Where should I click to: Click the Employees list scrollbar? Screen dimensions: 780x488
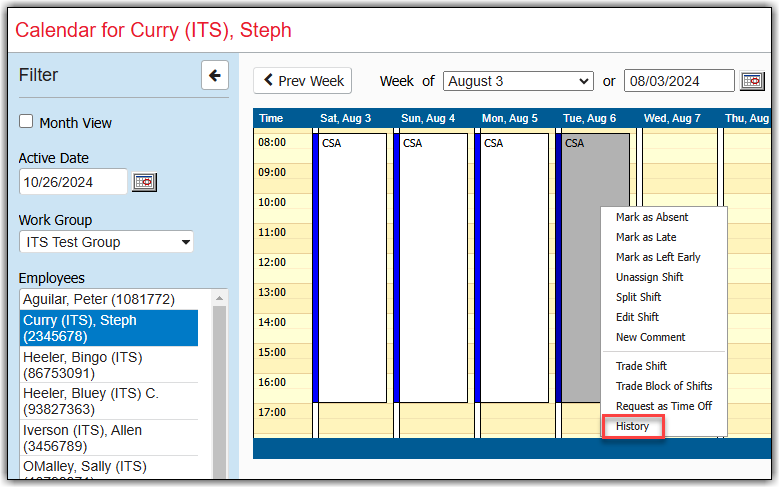(x=220, y=390)
